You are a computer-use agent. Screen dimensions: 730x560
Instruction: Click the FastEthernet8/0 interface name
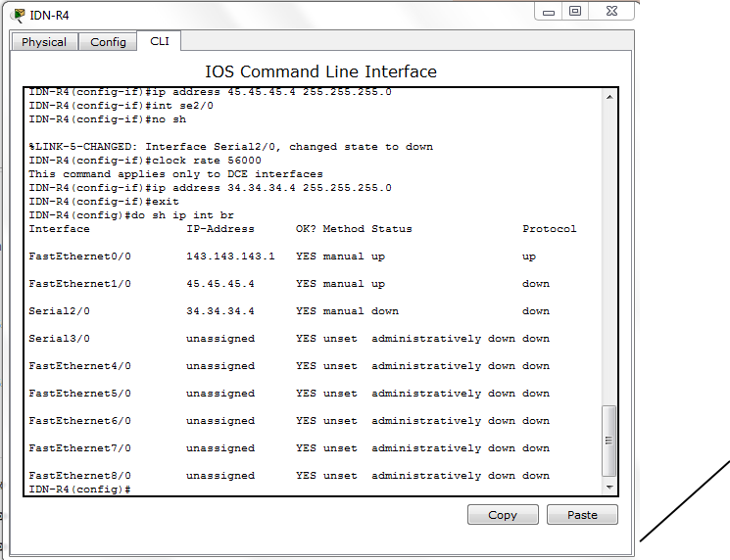click(79, 476)
